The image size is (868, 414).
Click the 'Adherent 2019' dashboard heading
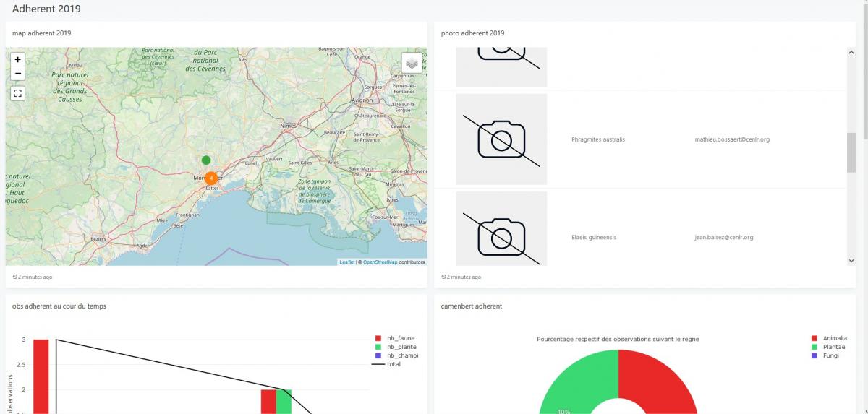46,9
